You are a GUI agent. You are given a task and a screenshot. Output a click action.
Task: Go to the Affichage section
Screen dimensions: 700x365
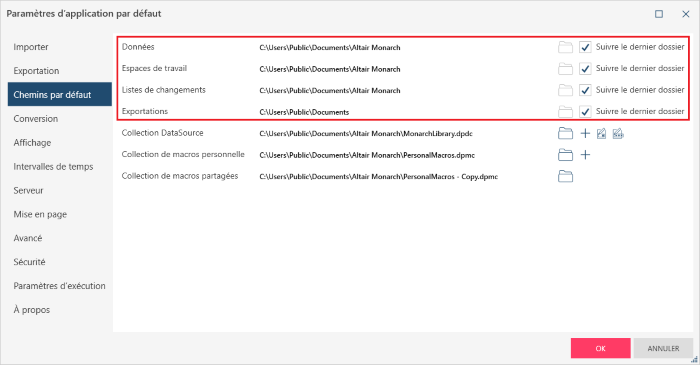[59, 142]
